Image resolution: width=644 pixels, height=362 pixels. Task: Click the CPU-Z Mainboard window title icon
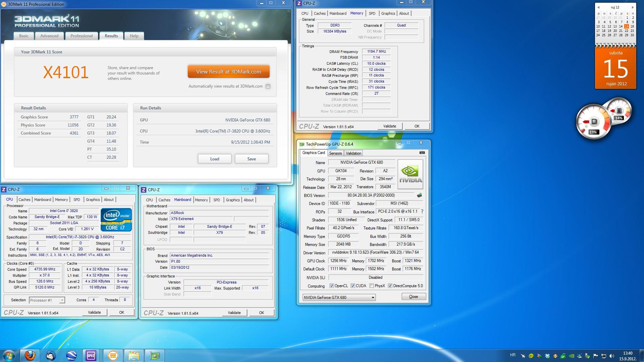(x=144, y=190)
